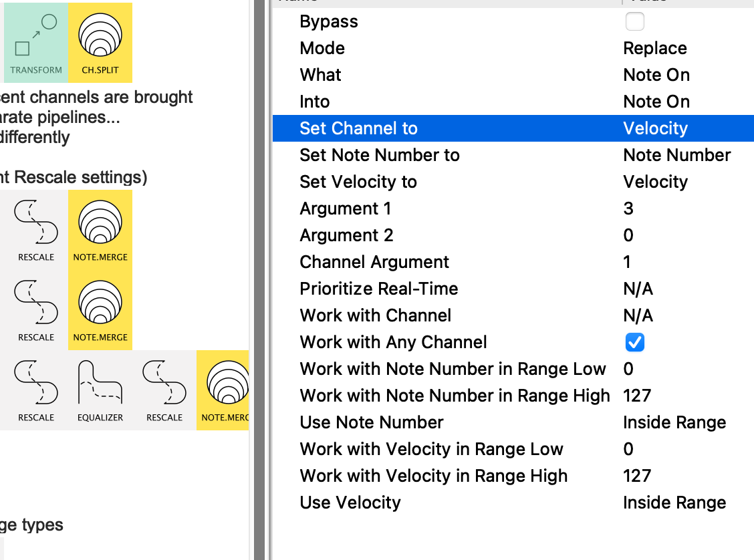Open the What value Note On dropdown
The image size is (754, 560).
[x=656, y=75]
